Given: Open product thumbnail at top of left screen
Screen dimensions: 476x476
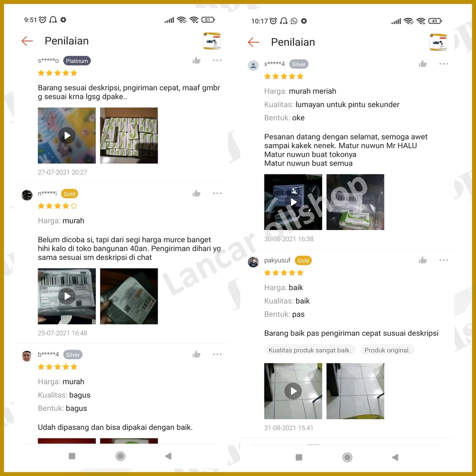Looking at the screenshot, I should point(212,41).
